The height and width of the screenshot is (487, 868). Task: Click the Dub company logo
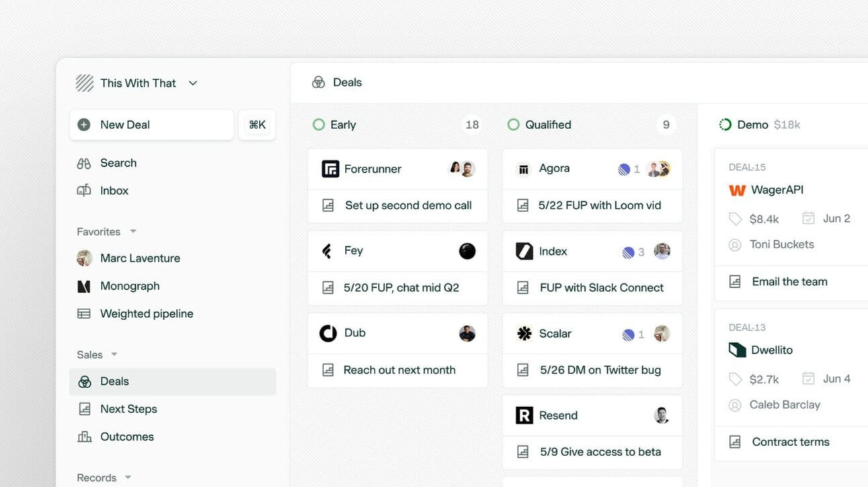[x=328, y=333]
